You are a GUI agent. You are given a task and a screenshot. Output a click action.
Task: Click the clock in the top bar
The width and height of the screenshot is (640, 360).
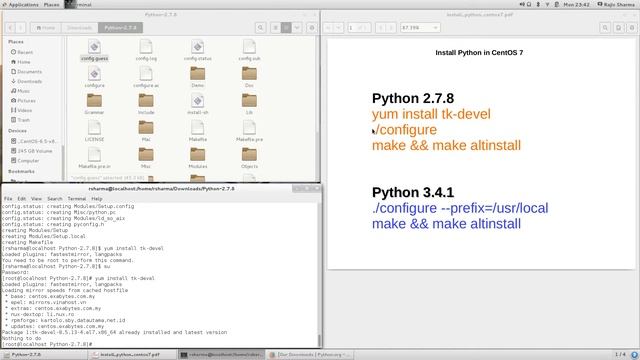click(576, 4)
